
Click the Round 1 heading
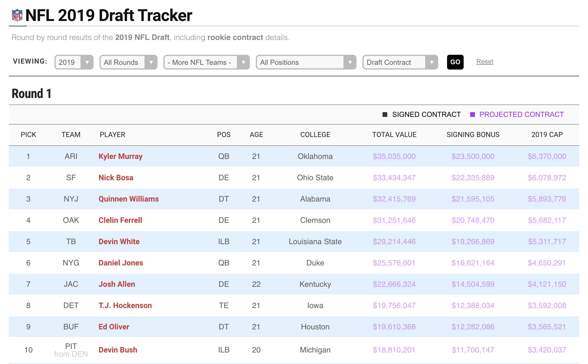click(x=32, y=94)
